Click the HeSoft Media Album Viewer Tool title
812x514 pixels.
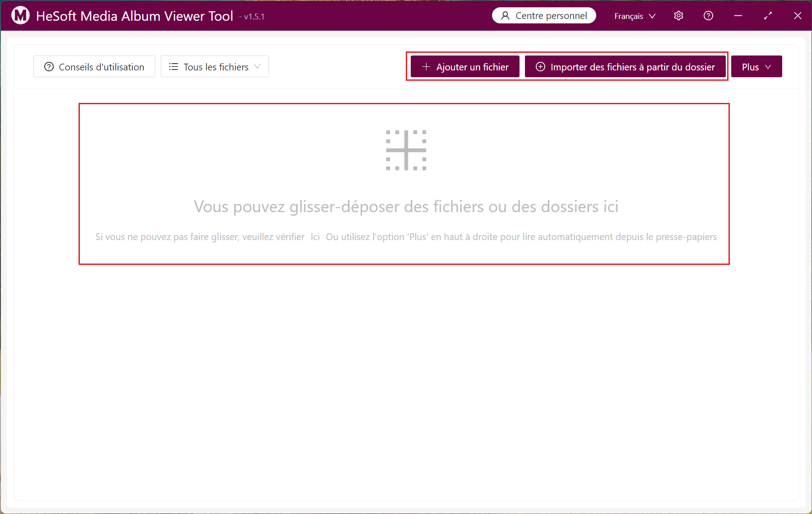pos(135,16)
